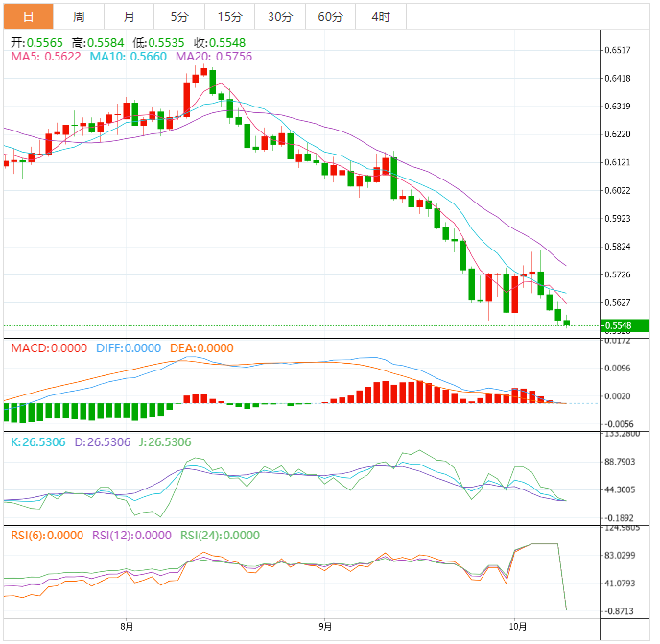Open the 15分 timeframe tab
660x644 pixels.
click(x=230, y=17)
